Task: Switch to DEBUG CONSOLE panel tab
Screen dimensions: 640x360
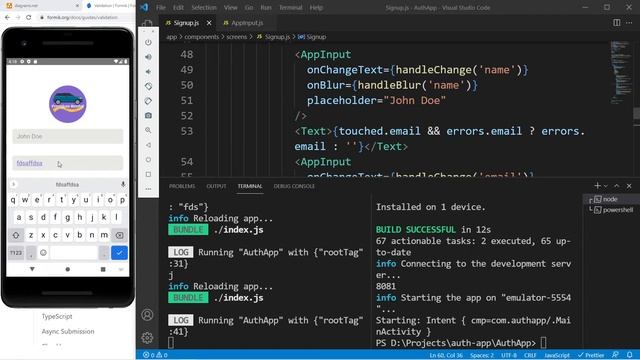Action: point(294,186)
